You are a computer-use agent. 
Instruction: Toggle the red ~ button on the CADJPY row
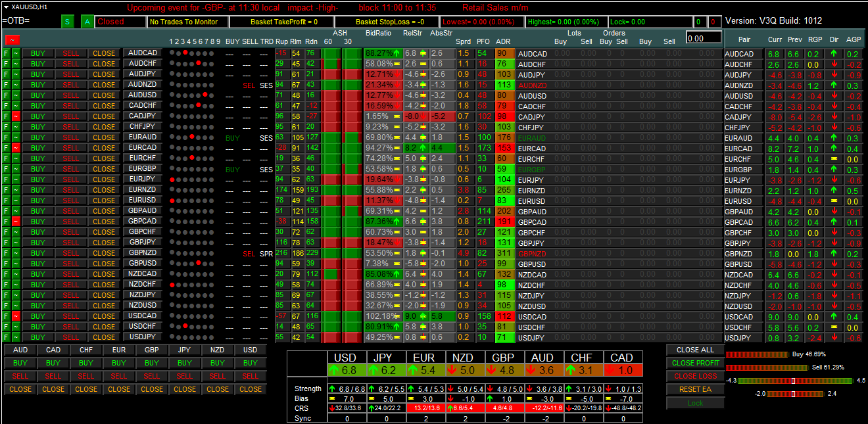click(16, 116)
